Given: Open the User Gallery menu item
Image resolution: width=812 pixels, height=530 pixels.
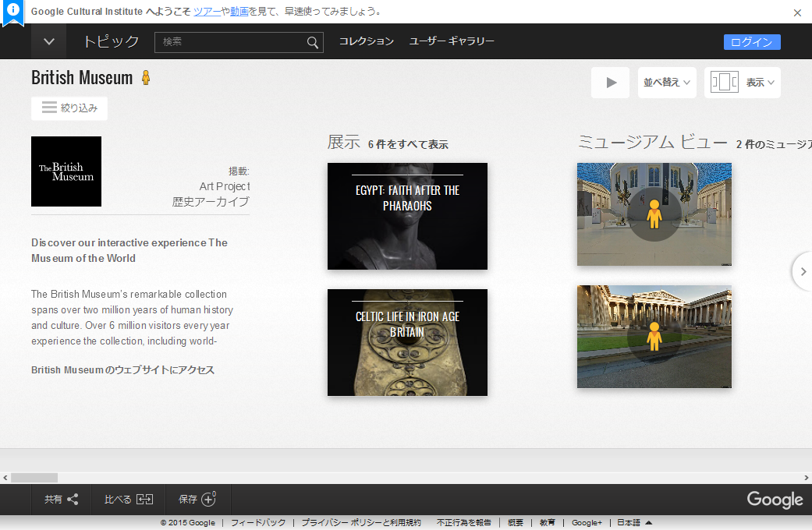Looking at the screenshot, I should click(x=452, y=41).
